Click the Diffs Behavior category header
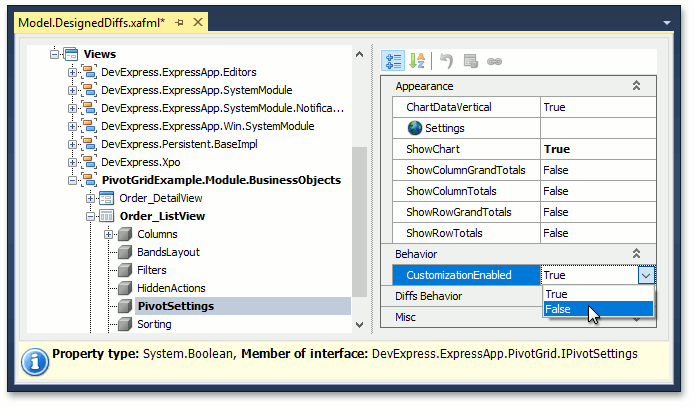Screen dimensions: 694x407 tap(428, 296)
